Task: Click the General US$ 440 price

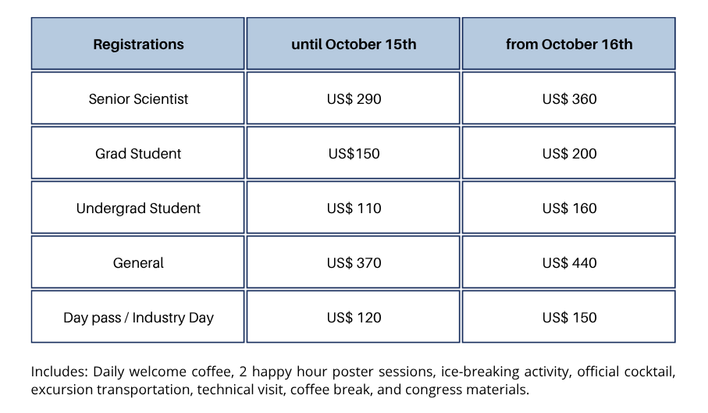Action: coord(569,263)
